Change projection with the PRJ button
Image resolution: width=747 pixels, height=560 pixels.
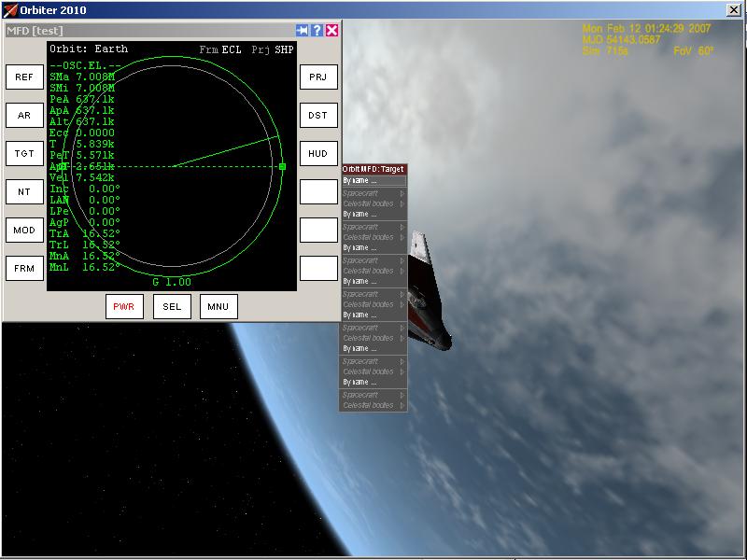(318, 77)
